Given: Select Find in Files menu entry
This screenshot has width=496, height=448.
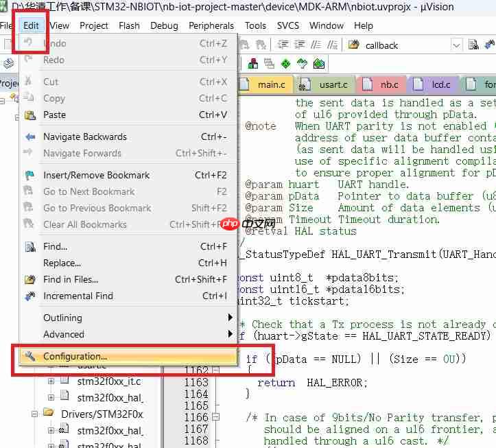Looking at the screenshot, I should 70,279.
